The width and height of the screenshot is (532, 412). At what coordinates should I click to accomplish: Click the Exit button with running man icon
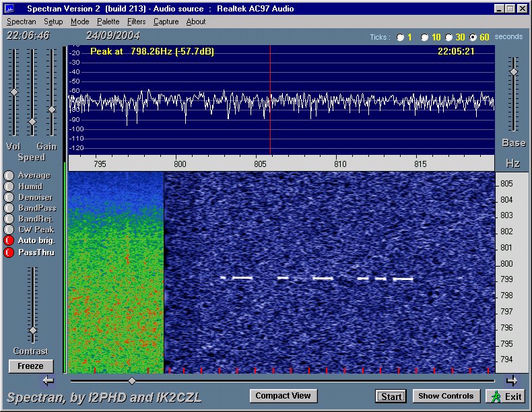(505, 397)
